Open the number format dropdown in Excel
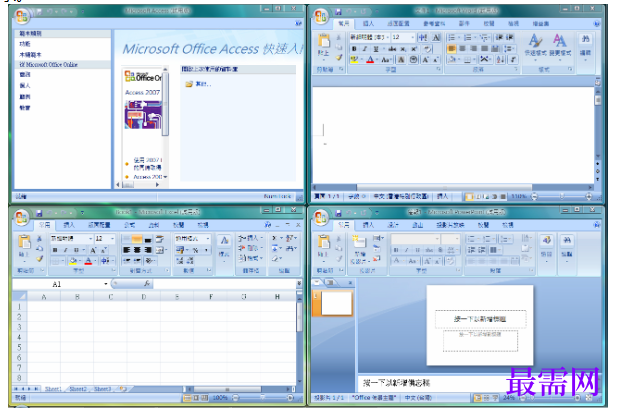 (x=207, y=238)
